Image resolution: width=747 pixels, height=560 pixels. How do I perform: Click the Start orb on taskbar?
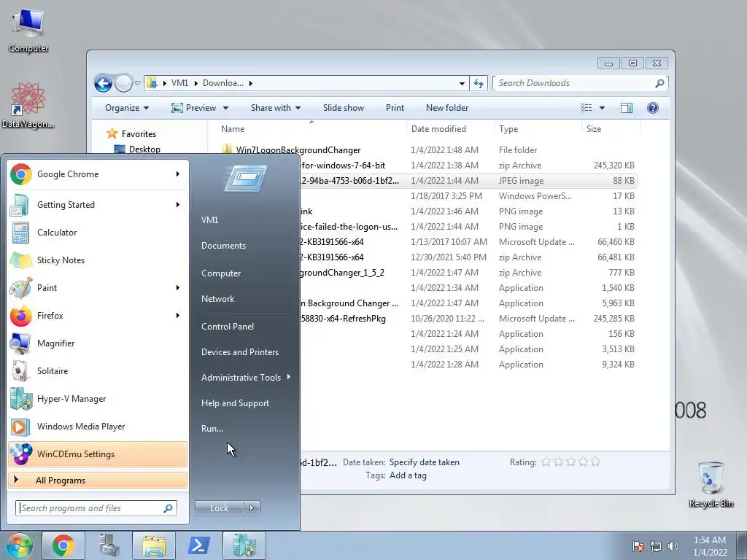point(20,545)
